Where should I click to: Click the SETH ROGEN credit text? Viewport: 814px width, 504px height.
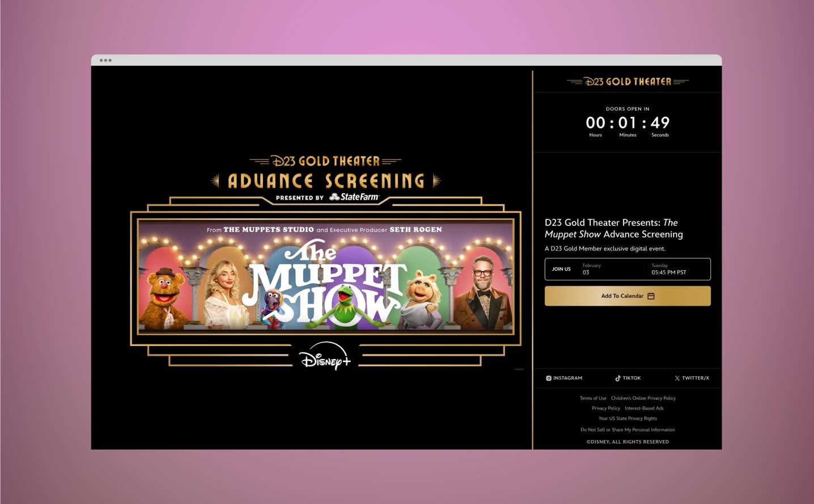416,229
